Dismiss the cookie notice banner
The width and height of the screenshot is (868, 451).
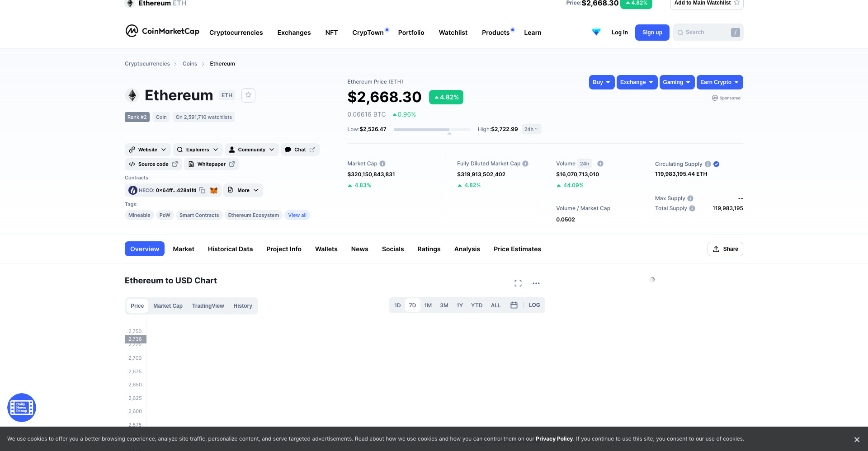(x=857, y=440)
